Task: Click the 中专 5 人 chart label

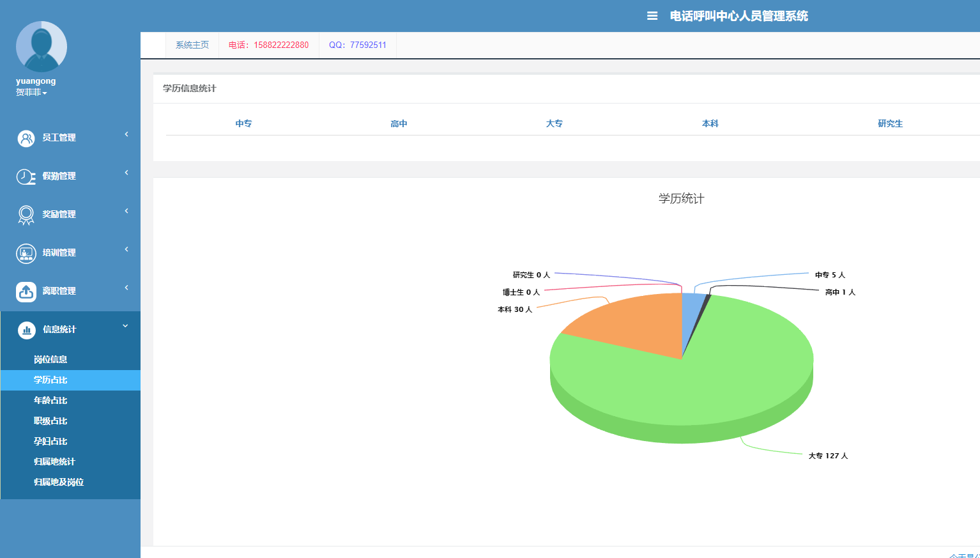Action: click(x=829, y=275)
